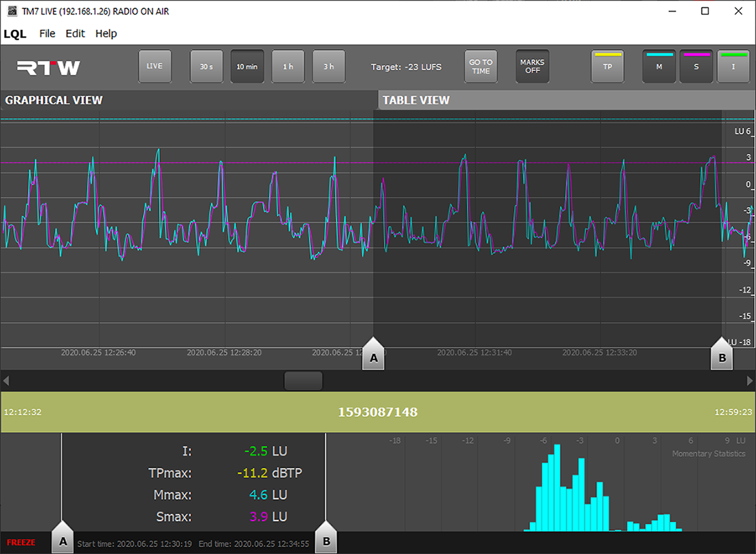Click marker A on the graph timeline

(x=373, y=354)
